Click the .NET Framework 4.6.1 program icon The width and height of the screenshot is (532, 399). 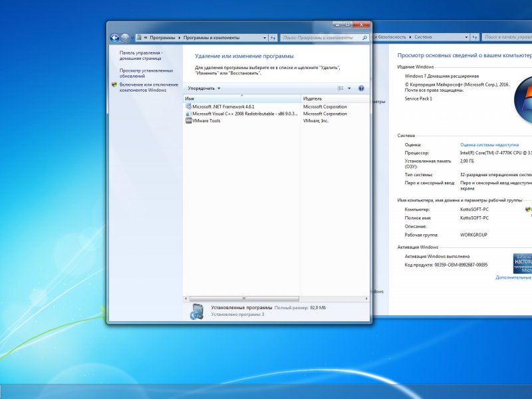click(x=188, y=106)
